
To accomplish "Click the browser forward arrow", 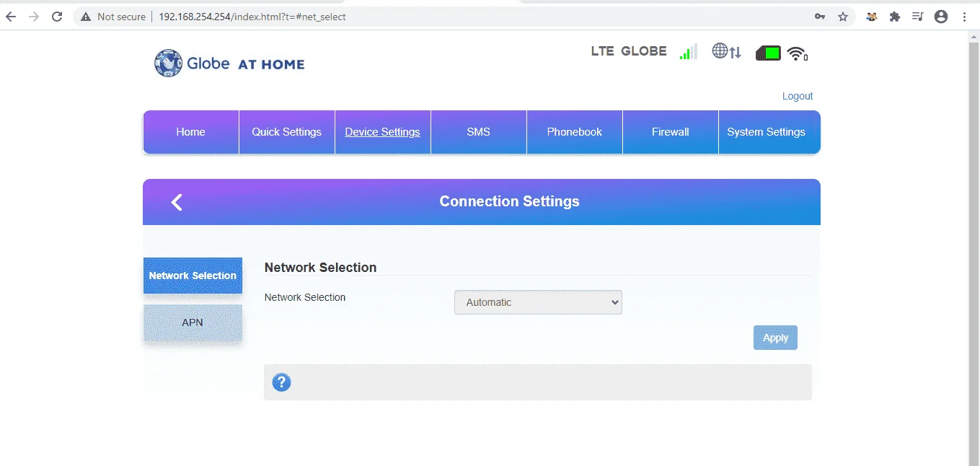I will pyautogui.click(x=34, y=17).
